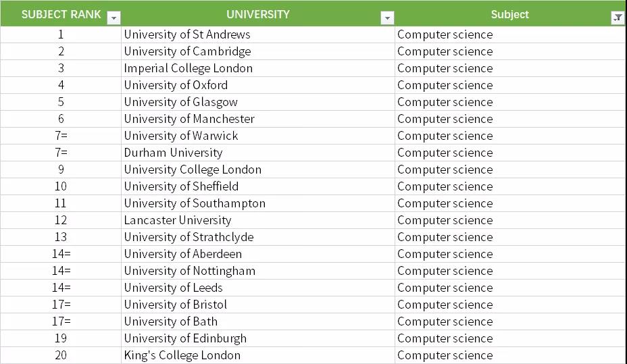627x364 pixels.
Task: Click rank cell containing 19
Action: pos(61,338)
